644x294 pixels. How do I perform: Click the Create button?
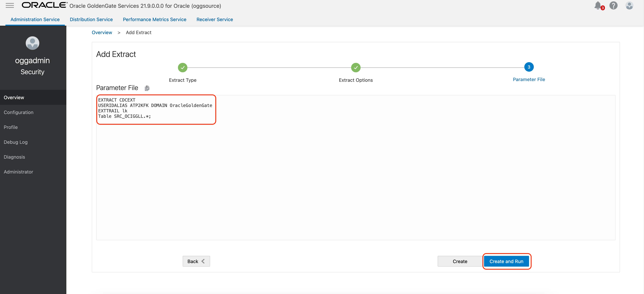click(x=459, y=261)
